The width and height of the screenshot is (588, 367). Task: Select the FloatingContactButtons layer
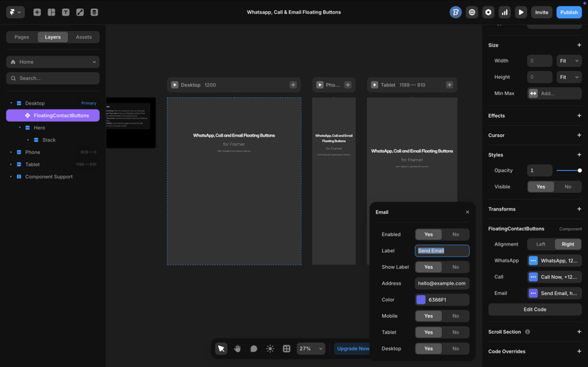click(53, 115)
